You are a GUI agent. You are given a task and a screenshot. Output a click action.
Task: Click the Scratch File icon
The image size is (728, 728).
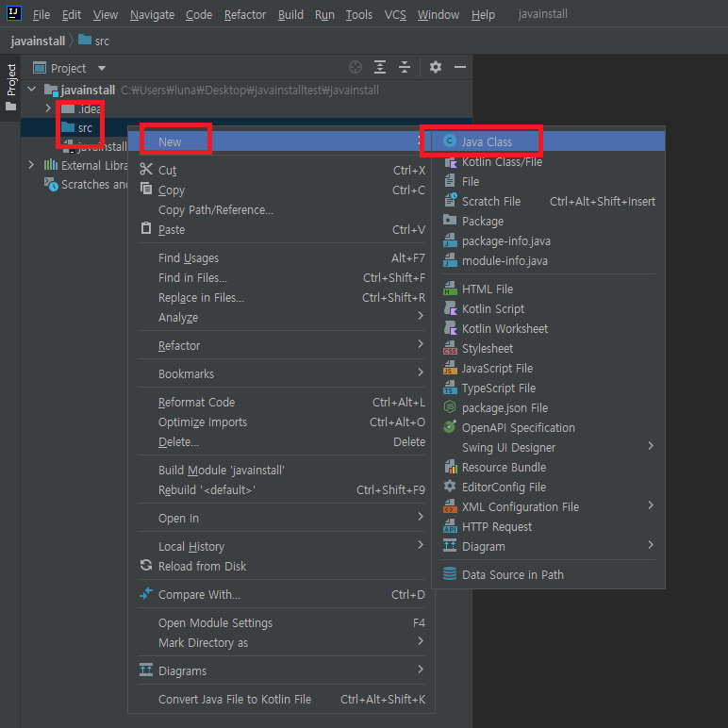[451, 200]
